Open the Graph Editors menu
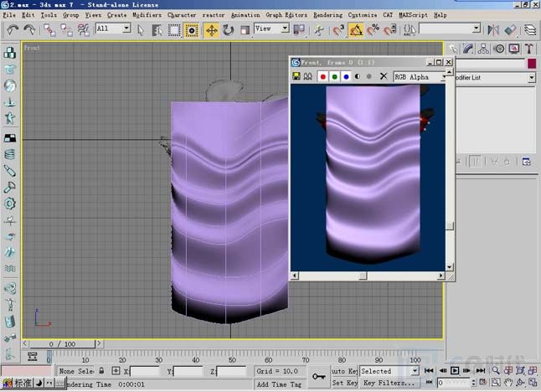This screenshot has width=541, height=392. coord(286,15)
